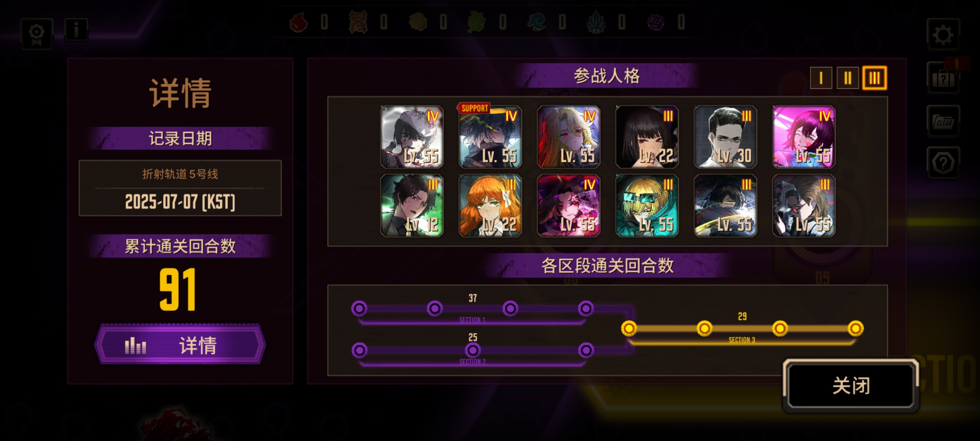The image size is (980, 441).
Task: Click the 详情 details button with bar chart
Action: pyautogui.click(x=180, y=345)
